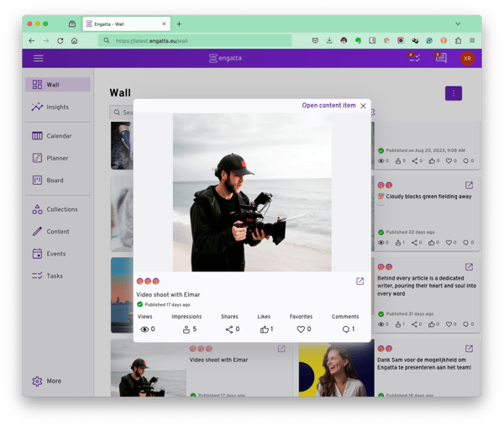This screenshot has height=426, width=504.
Task: Open the messages icon in header
Action: pos(440,58)
